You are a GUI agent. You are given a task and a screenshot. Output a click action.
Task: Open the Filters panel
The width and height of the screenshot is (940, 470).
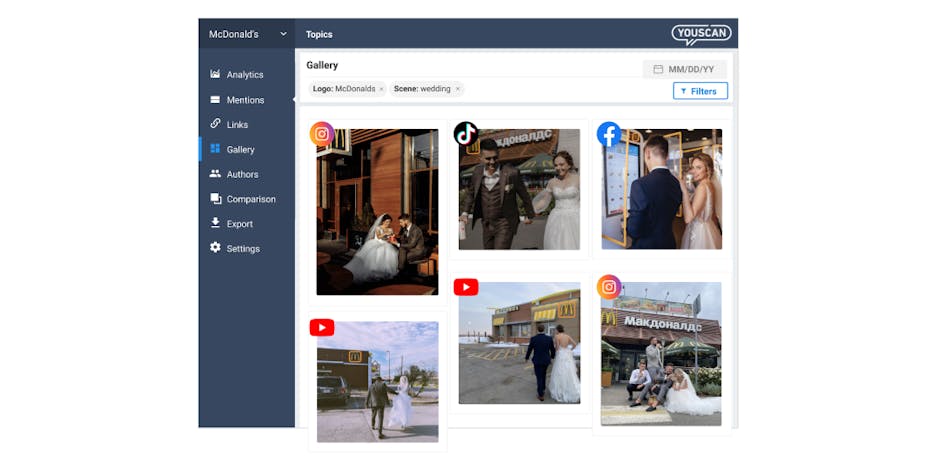click(x=699, y=91)
